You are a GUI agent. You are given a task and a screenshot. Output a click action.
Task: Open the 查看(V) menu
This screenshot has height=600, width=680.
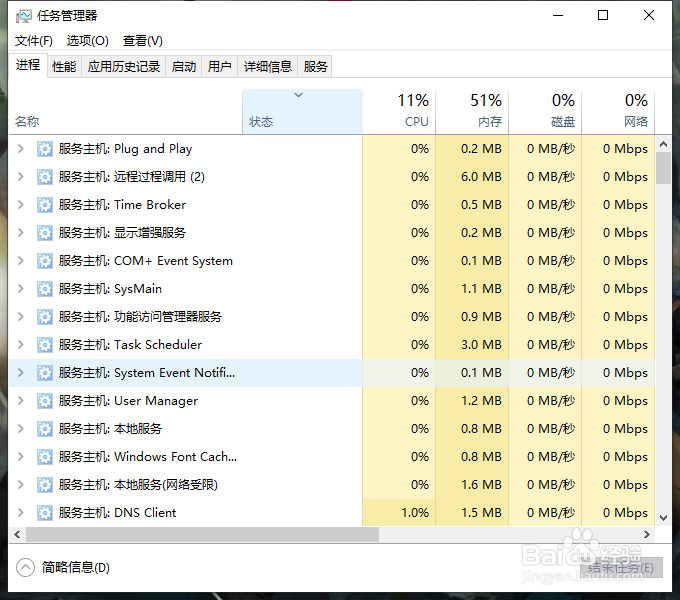[x=143, y=41]
